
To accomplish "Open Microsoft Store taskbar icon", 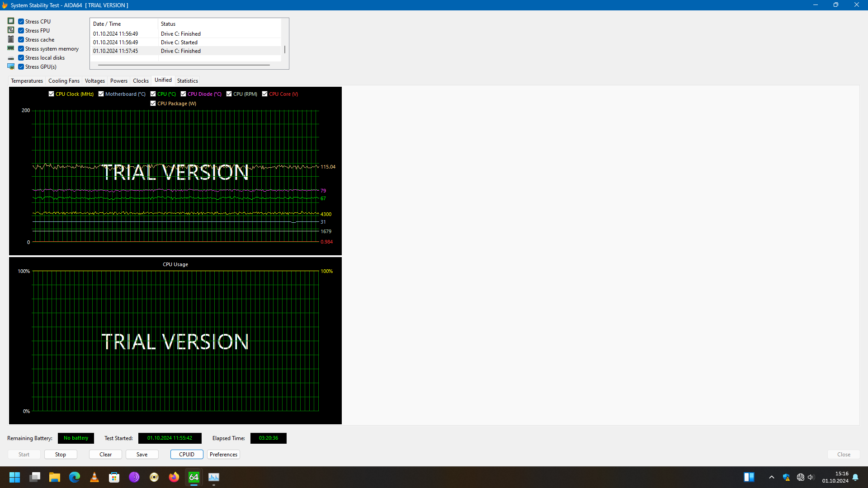I will [x=114, y=477].
